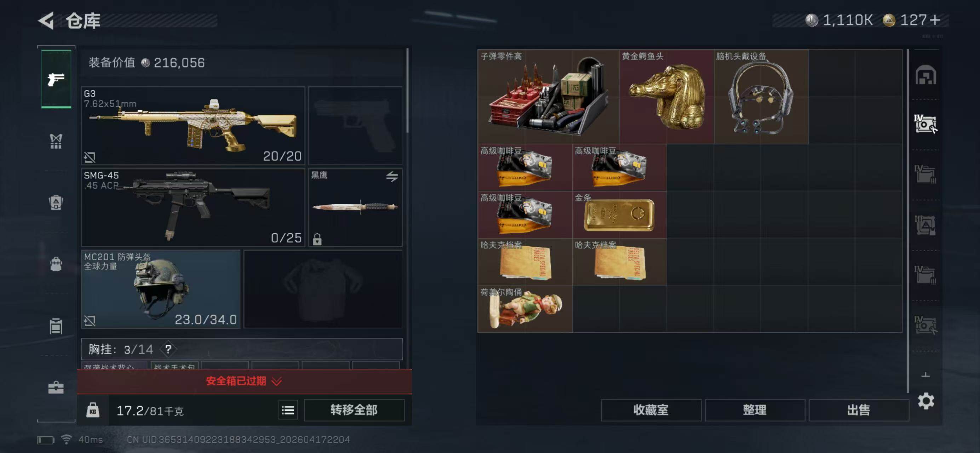Viewport: 980px width, 453px height.
Task: Open the main stash home icon
Action: pos(925,75)
